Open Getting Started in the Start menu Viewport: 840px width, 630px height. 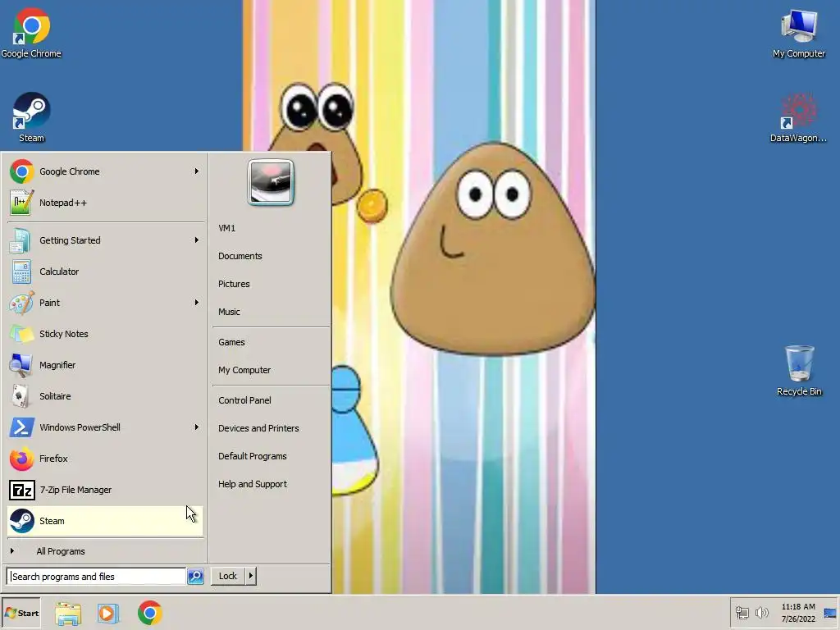[x=105, y=240]
